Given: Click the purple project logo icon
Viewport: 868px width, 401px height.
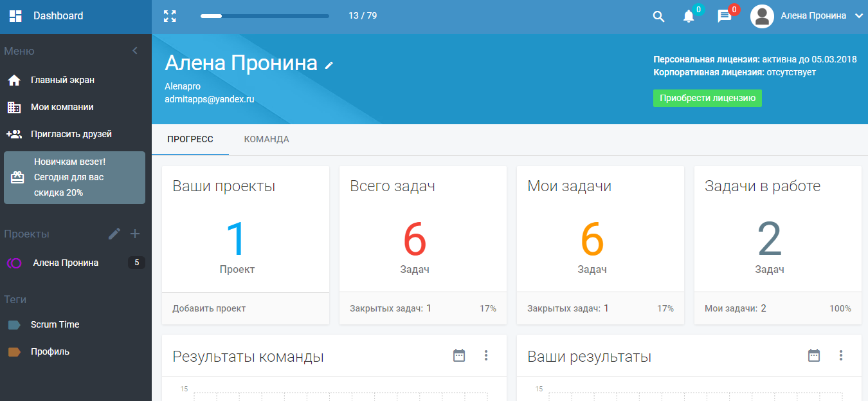Looking at the screenshot, I should point(15,263).
